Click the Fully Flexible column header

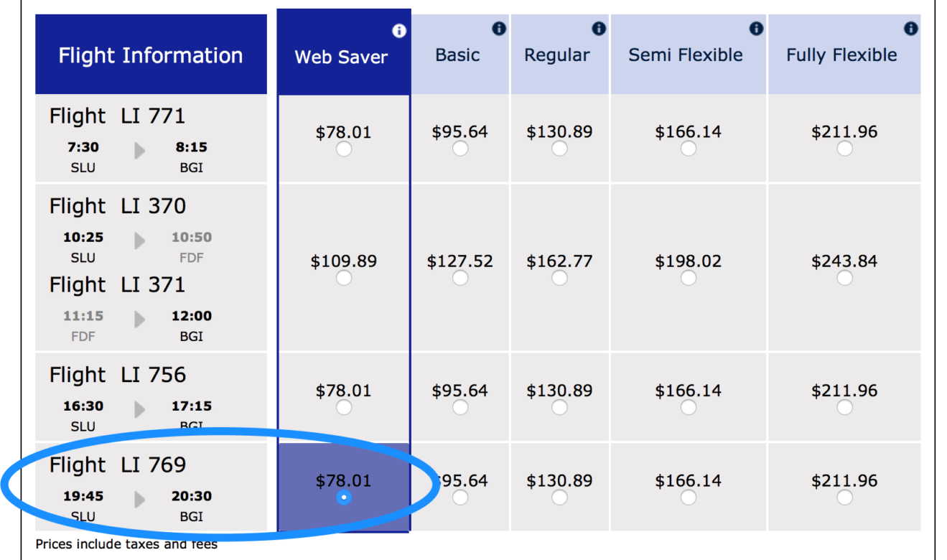click(844, 54)
